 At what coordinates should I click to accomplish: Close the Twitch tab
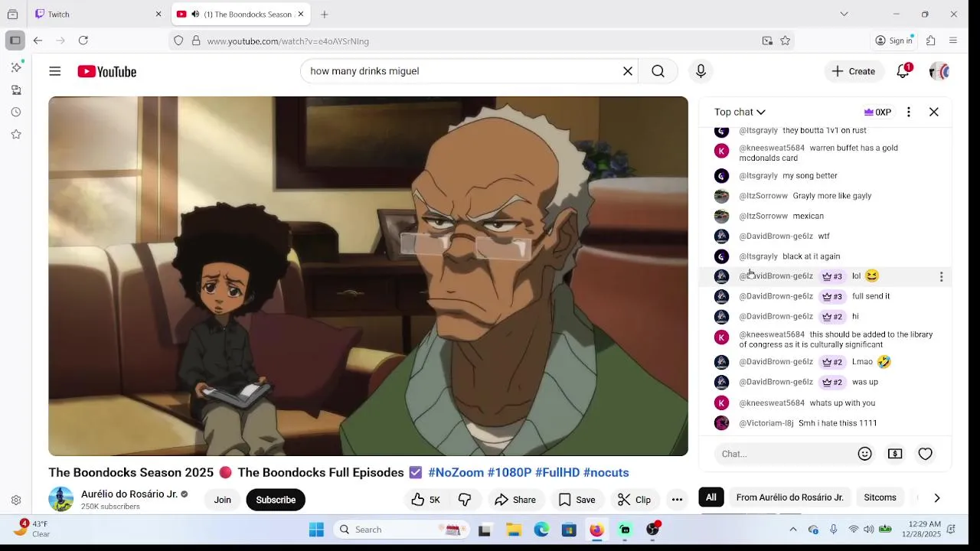pos(158,14)
